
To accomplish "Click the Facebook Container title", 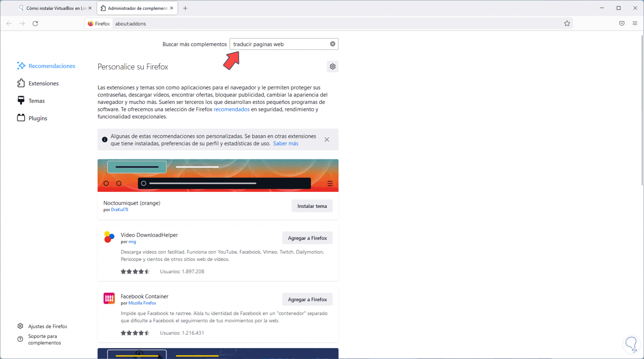I will coord(145,296).
